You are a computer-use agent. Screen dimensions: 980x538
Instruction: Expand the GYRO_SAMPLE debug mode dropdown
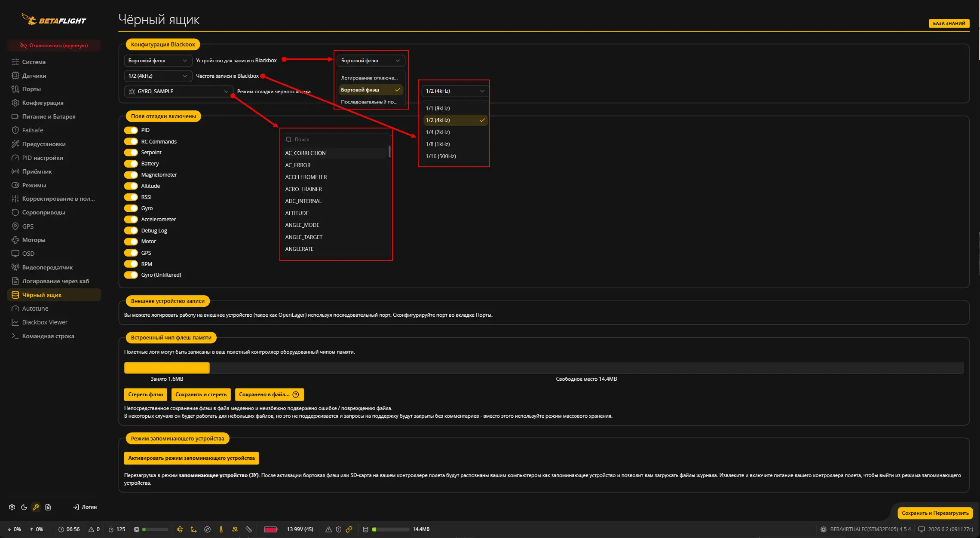pos(178,92)
